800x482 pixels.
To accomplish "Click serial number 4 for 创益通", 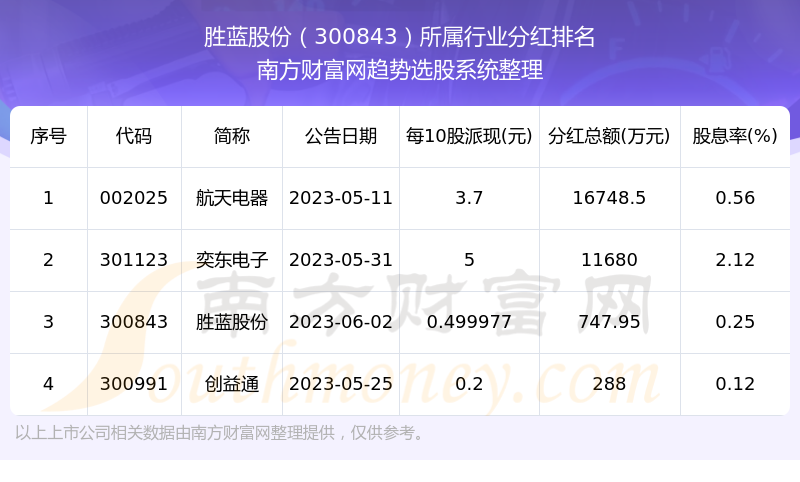I will point(48,384).
